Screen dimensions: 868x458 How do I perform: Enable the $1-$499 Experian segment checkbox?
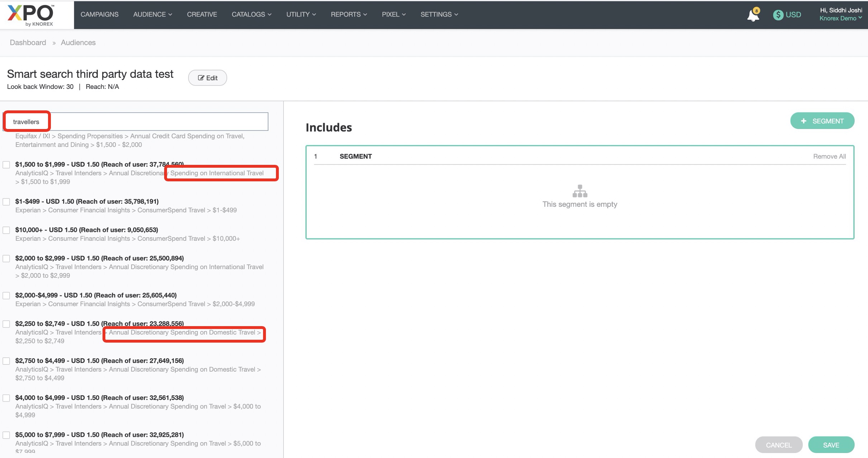click(6, 202)
